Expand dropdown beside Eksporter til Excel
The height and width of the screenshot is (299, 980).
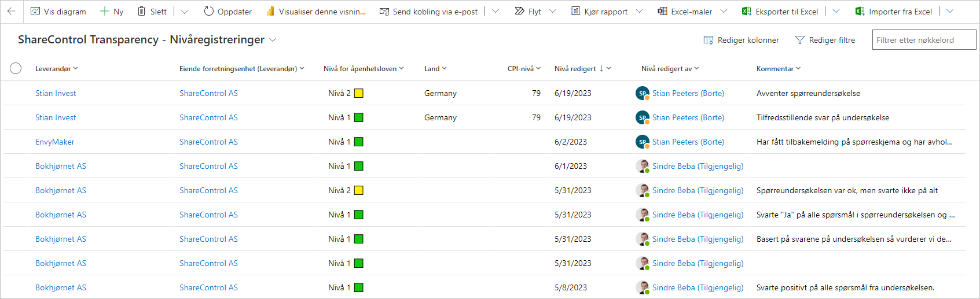[x=836, y=12]
